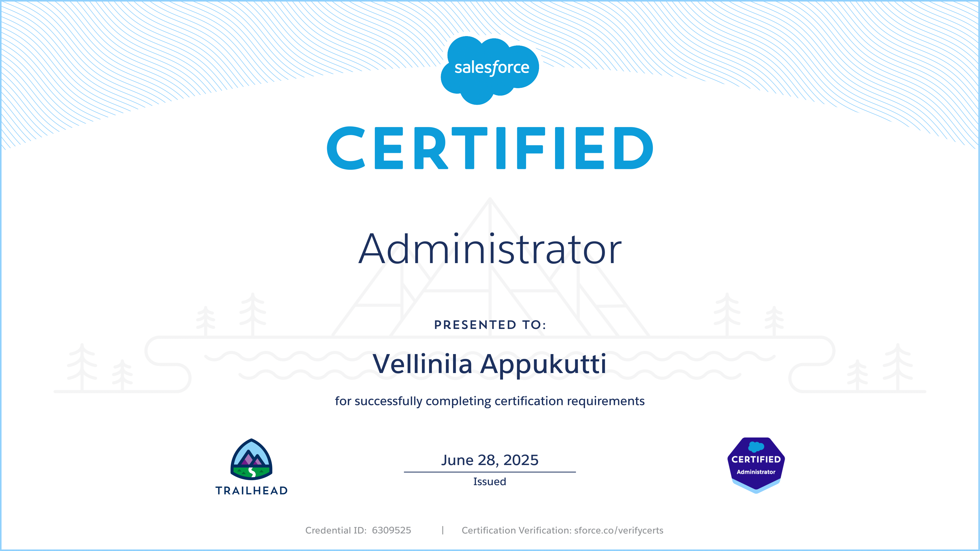This screenshot has height=551, width=980.
Task: Click the Trailhead mountain badge icon
Action: 251,459
